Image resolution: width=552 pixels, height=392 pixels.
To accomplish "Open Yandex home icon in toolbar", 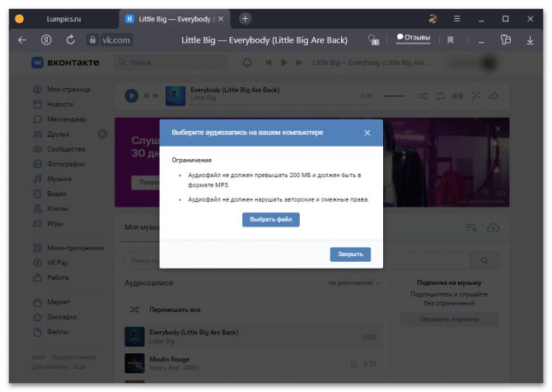I will click(x=46, y=40).
